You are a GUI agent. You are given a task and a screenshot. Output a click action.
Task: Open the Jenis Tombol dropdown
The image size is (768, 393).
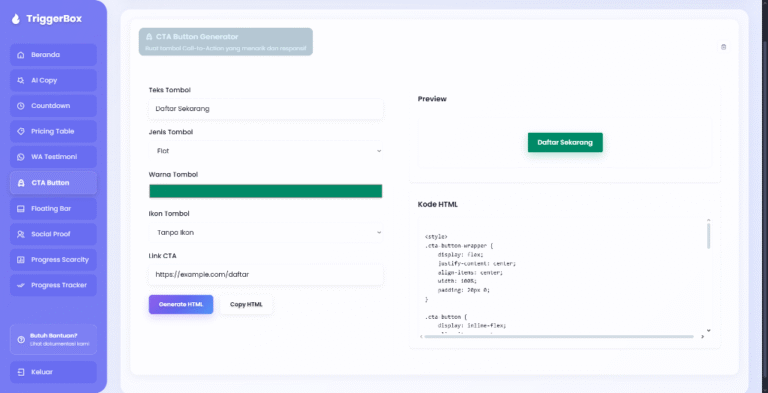pos(265,151)
